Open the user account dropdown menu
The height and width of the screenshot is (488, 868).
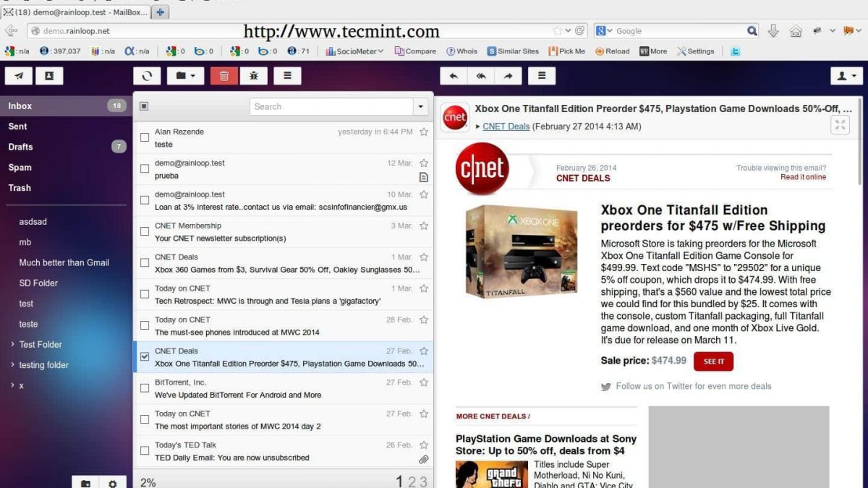point(846,75)
